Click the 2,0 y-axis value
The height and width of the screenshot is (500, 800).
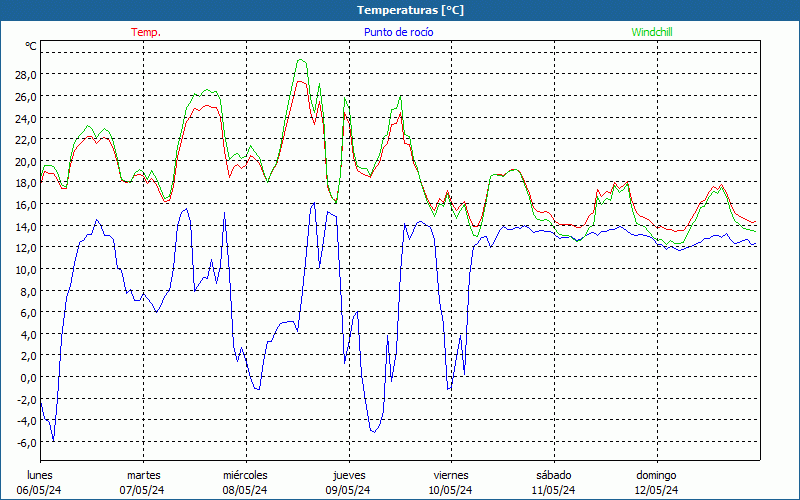point(28,356)
